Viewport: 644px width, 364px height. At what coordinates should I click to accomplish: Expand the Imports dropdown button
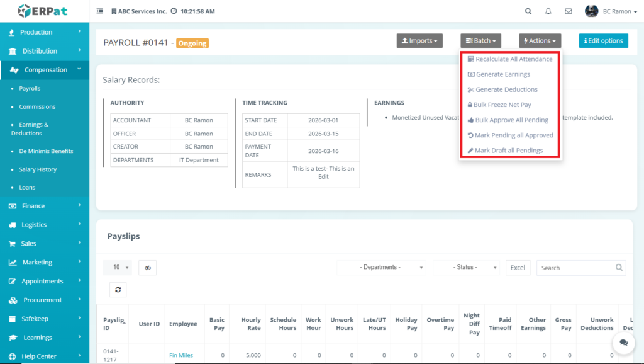coord(419,41)
